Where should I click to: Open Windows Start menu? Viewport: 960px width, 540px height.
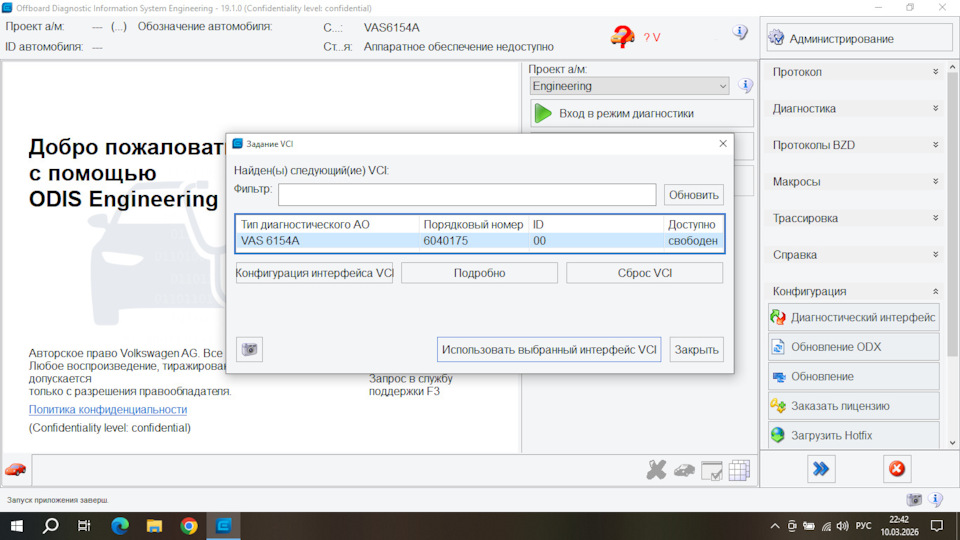pyautogui.click(x=17, y=526)
